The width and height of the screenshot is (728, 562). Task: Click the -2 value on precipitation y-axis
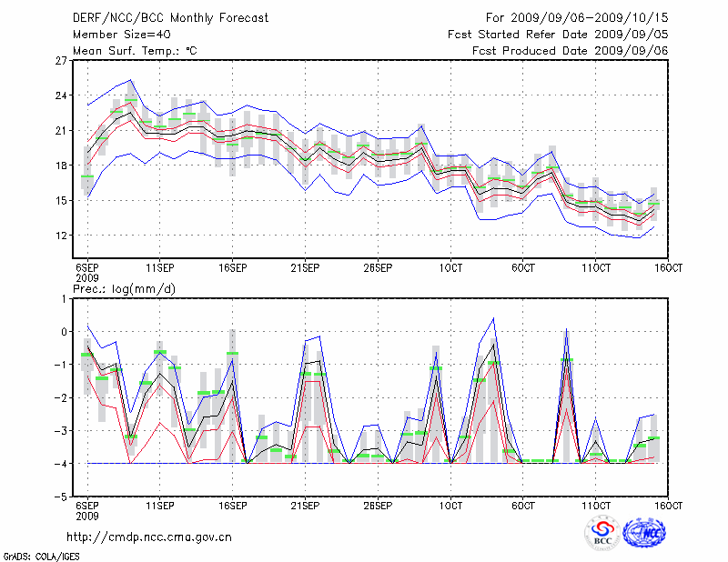pyautogui.click(x=62, y=397)
